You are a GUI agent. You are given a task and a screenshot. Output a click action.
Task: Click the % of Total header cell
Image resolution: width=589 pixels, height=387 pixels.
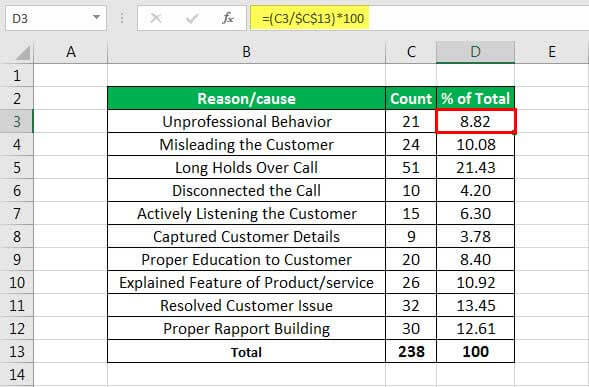coord(476,98)
